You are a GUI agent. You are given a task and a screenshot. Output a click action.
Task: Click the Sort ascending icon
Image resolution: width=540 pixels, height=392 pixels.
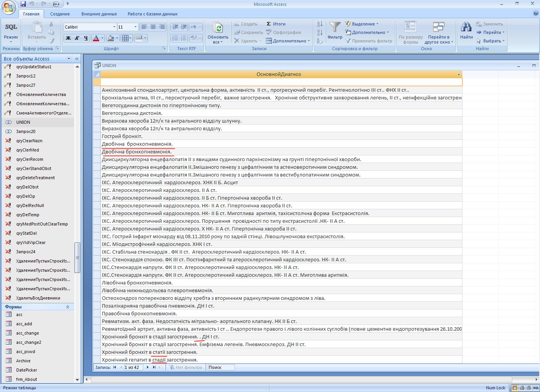click(x=320, y=24)
